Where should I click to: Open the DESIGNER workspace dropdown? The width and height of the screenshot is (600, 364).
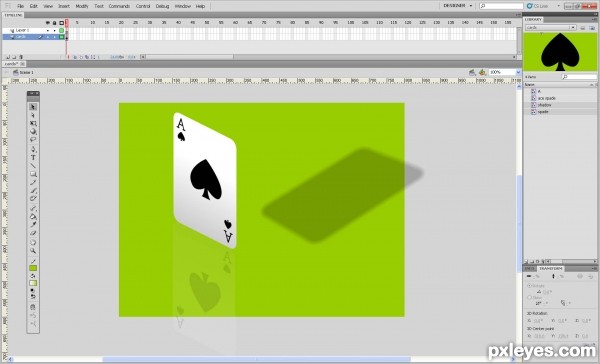point(458,6)
